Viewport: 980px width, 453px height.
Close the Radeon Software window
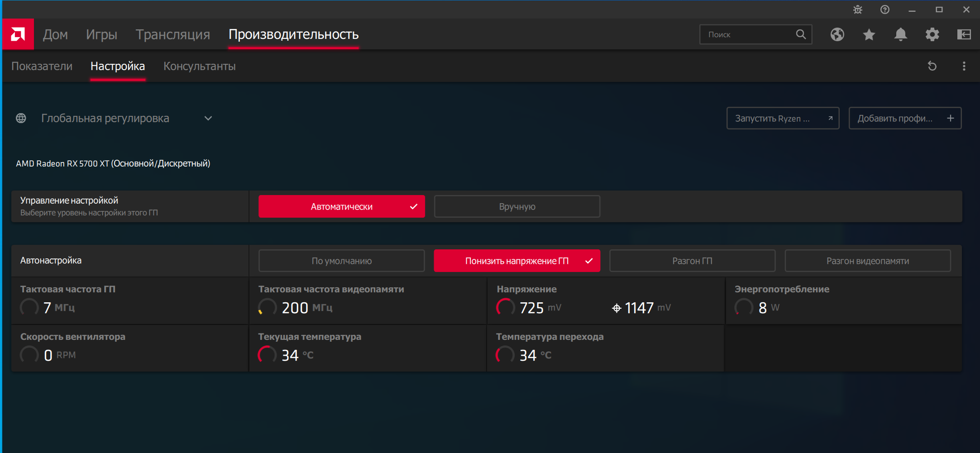[x=966, y=10]
